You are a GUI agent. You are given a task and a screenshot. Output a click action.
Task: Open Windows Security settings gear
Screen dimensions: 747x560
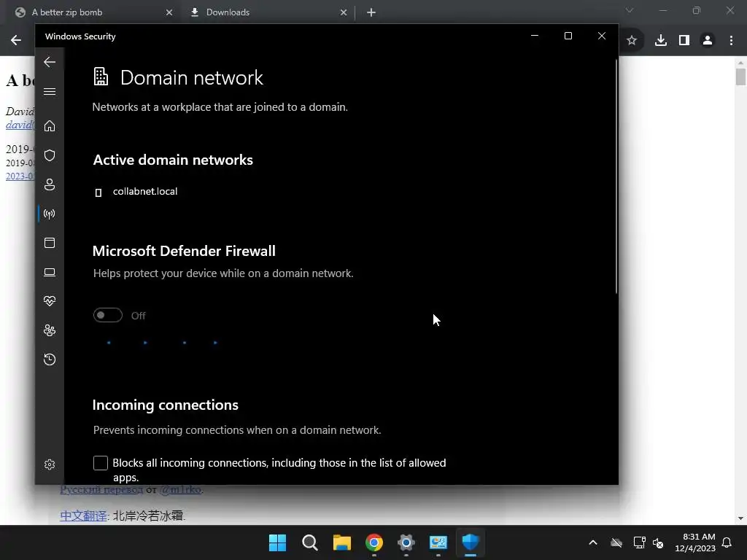50,464
